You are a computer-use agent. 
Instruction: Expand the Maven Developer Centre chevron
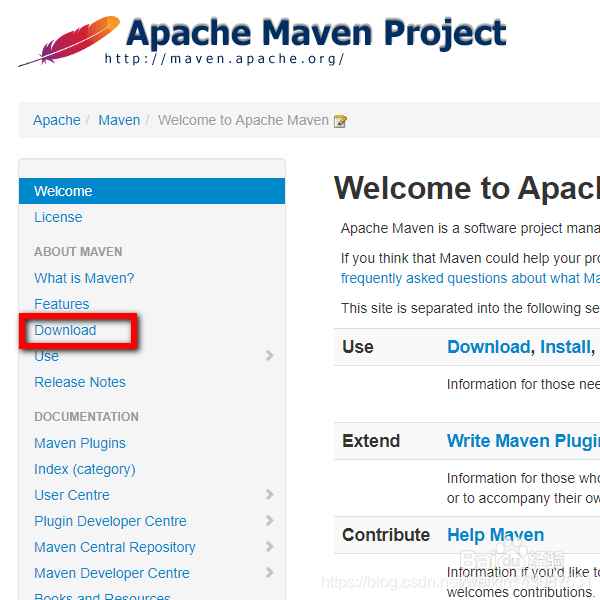pos(270,572)
